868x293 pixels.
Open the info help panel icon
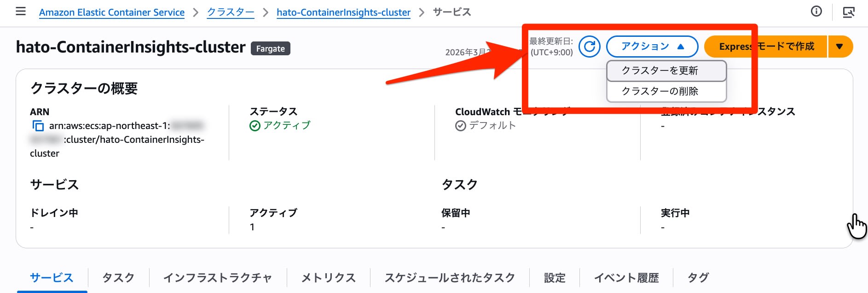coord(817,12)
